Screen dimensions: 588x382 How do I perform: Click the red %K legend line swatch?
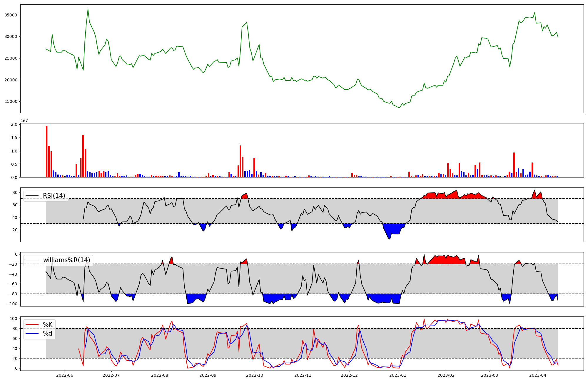point(32,325)
